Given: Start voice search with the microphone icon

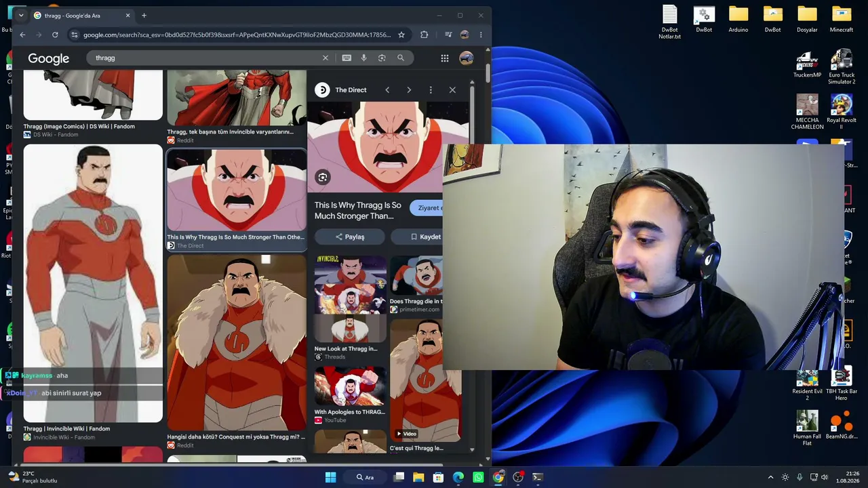Looking at the screenshot, I should point(364,58).
